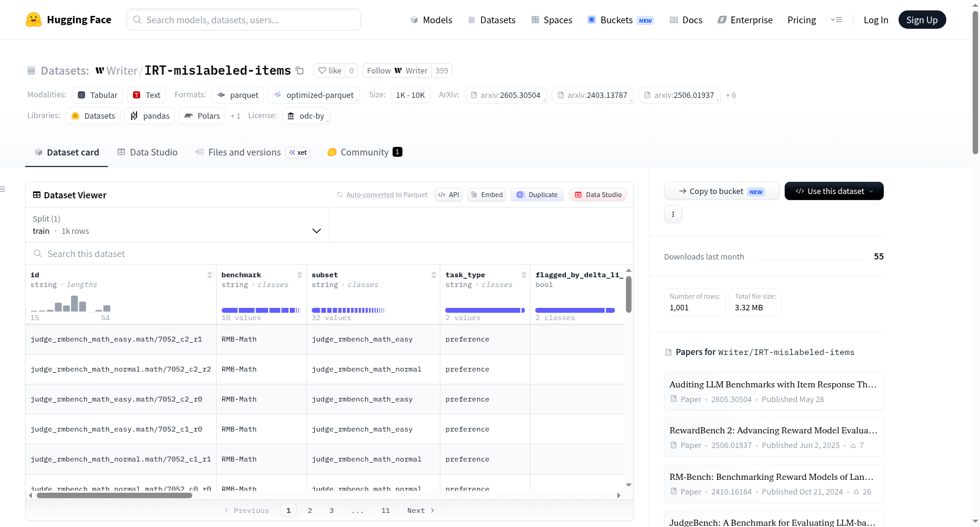This screenshot has height=527, width=980.
Task: Open the Pricing page
Action: pyautogui.click(x=802, y=20)
